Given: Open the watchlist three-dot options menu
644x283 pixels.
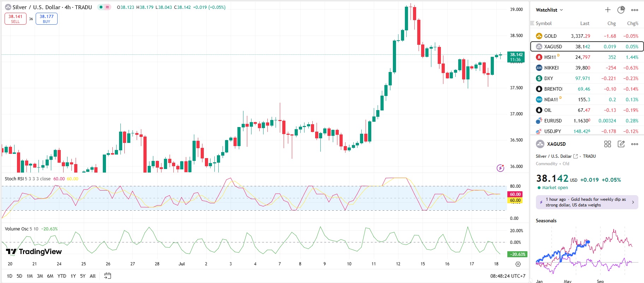Looking at the screenshot, I should click(x=634, y=10).
